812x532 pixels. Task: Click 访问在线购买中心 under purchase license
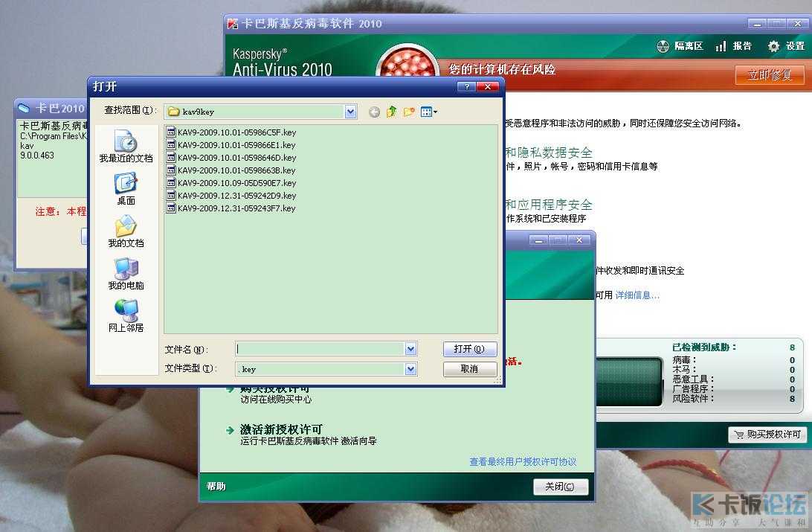(x=276, y=400)
